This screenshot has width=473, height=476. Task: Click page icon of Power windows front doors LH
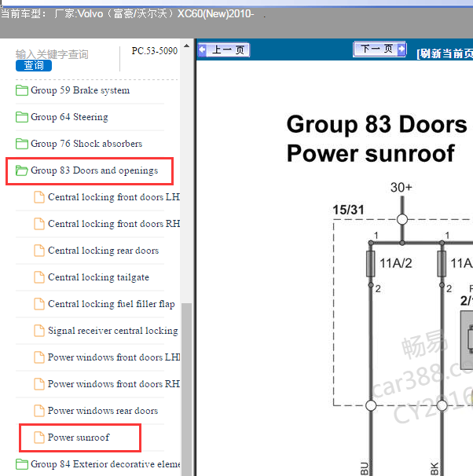[x=38, y=357]
